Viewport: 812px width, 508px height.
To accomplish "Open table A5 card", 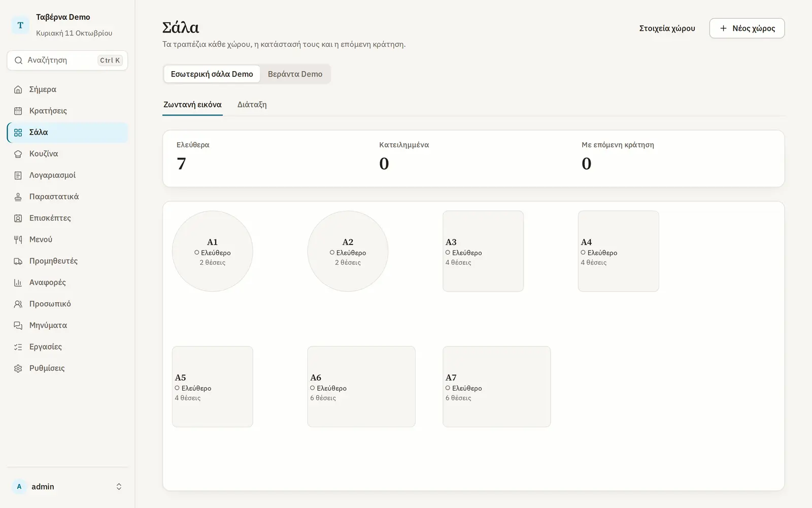I will [213, 387].
